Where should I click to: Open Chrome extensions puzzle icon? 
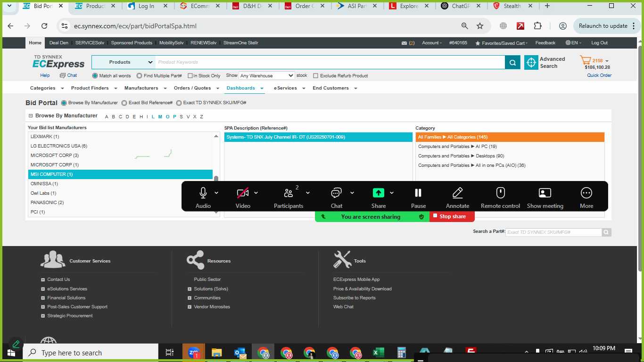tap(538, 26)
